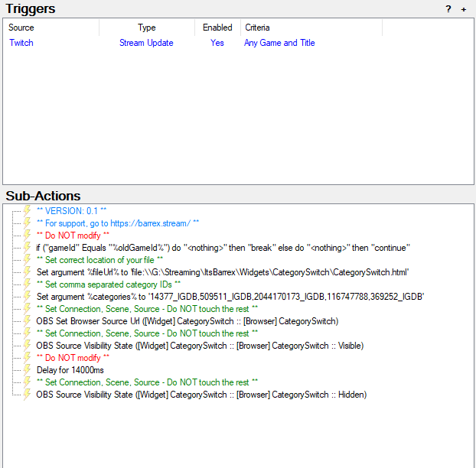
Task: Click the help question mark icon in Triggers
Action: click(x=448, y=9)
